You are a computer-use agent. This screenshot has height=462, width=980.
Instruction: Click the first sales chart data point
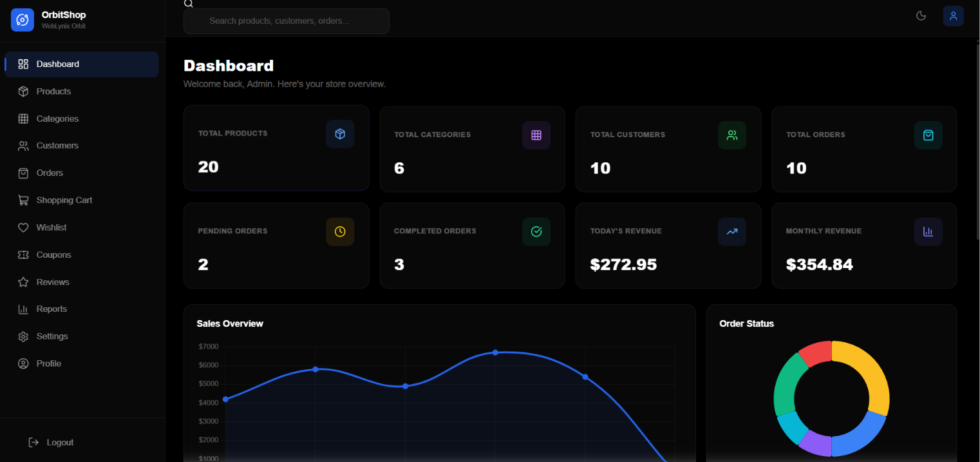tap(225, 399)
